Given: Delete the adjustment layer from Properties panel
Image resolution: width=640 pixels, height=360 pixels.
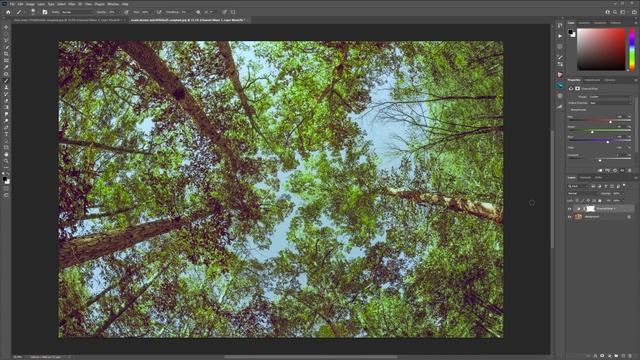Looking at the screenshot, I should [x=629, y=170].
